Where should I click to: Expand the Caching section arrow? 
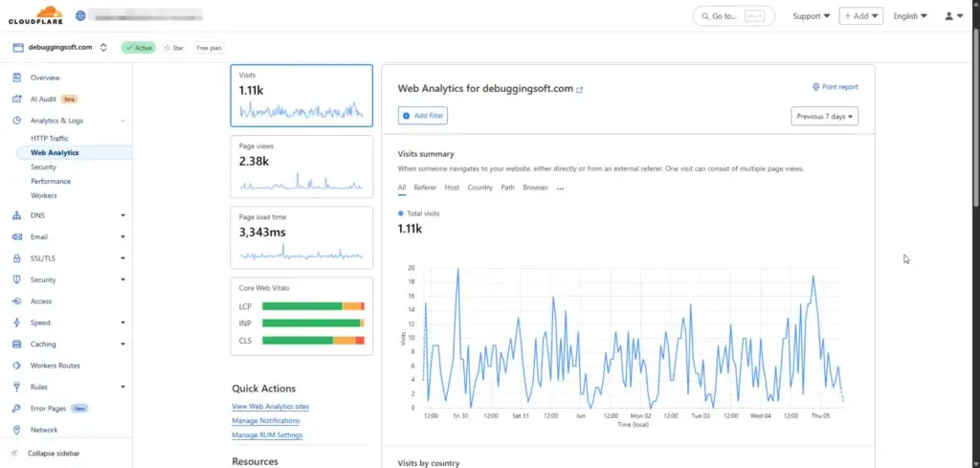tap(122, 345)
